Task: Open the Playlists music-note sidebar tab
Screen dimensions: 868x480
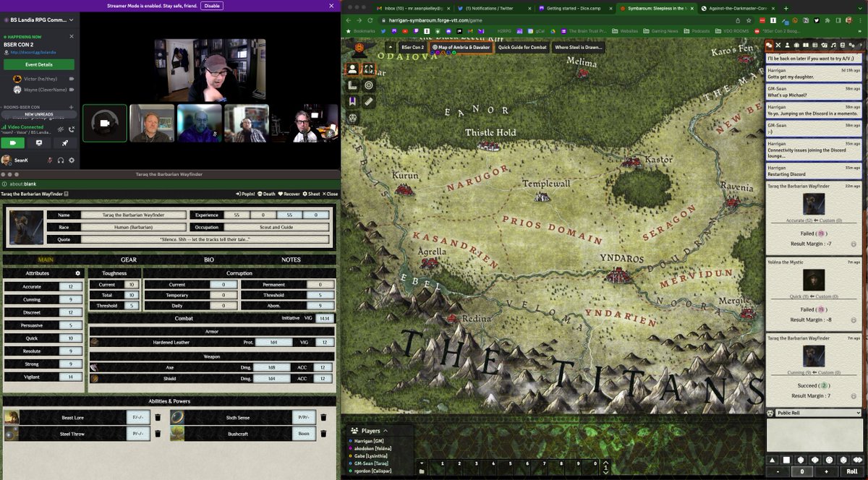Action: coord(834,45)
